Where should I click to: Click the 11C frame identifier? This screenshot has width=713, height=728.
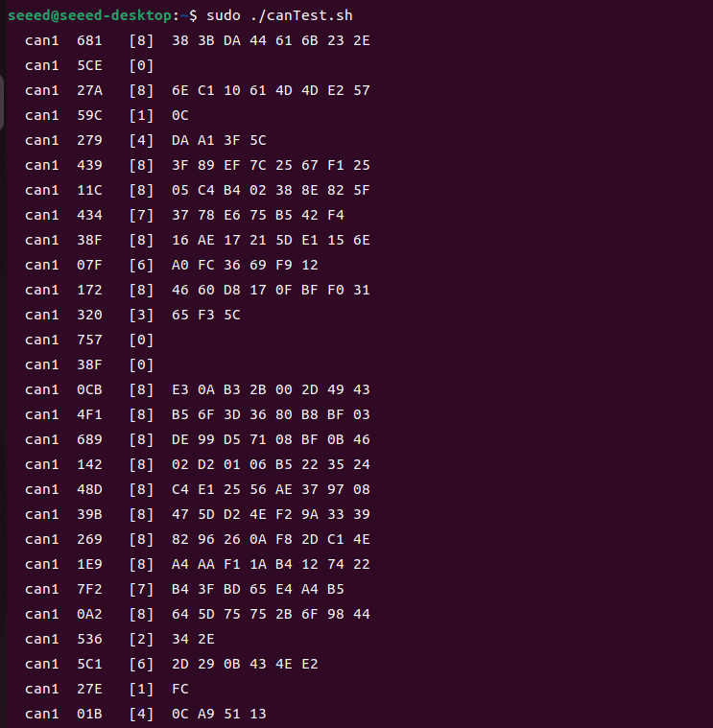(x=89, y=190)
